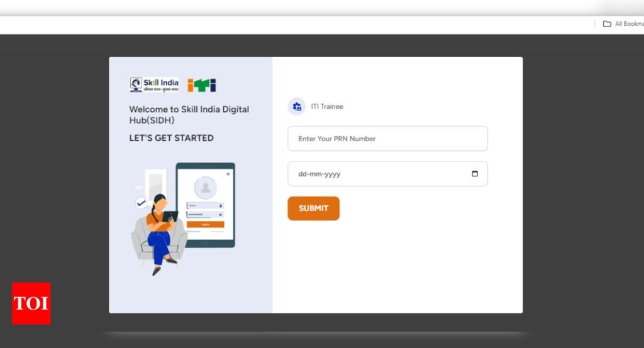Viewport: 644px width, 348px height.
Task: Click the dd-mm-yyyy date field
Action: pyautogui.click(x=387, y=173)
